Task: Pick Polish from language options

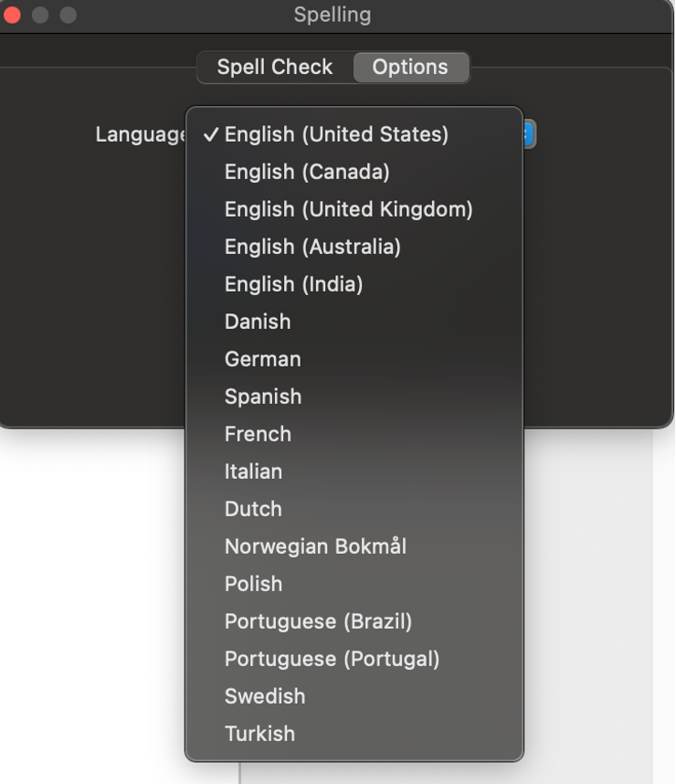Action: [x=253, y=584]
